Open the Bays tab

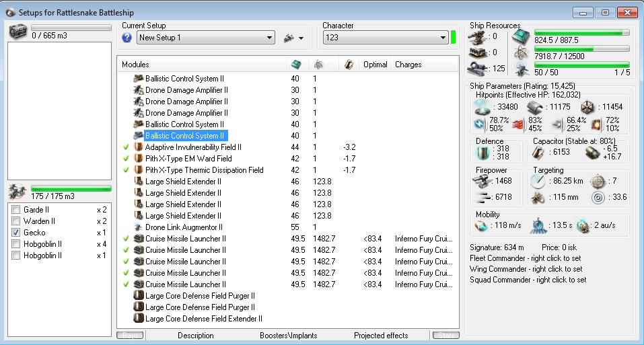(x=130, y=335)
